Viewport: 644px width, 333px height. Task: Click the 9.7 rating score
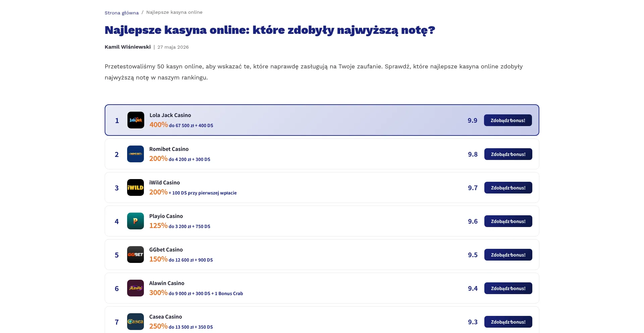tap(473, 188)
